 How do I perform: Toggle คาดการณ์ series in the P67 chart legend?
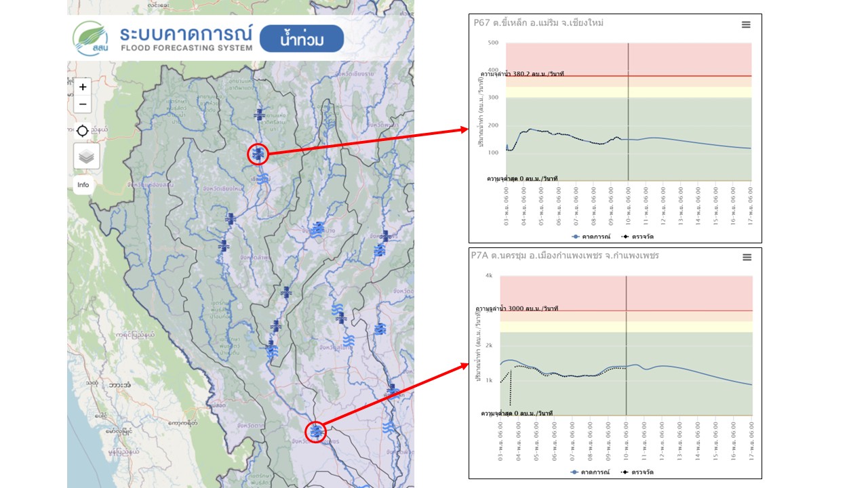click(591, 237)
